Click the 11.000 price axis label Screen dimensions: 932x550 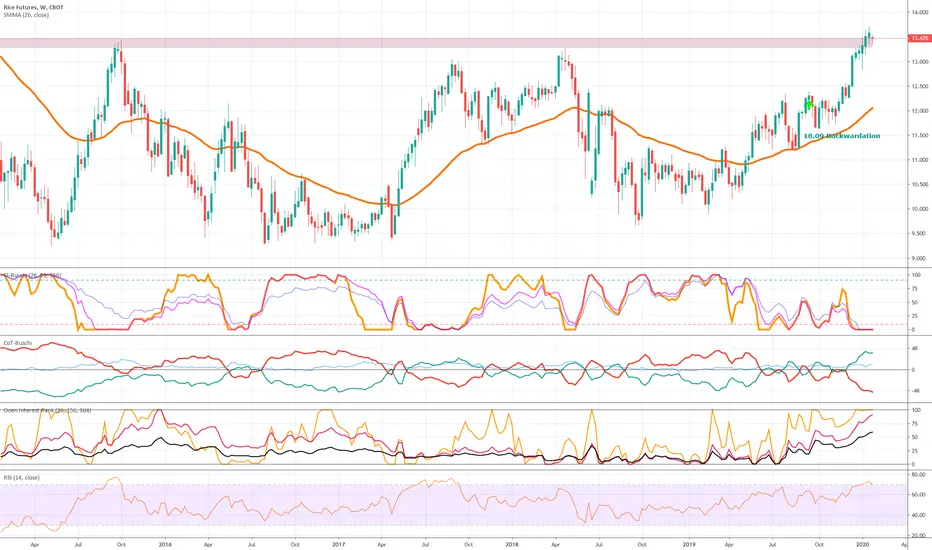(920, 160)
